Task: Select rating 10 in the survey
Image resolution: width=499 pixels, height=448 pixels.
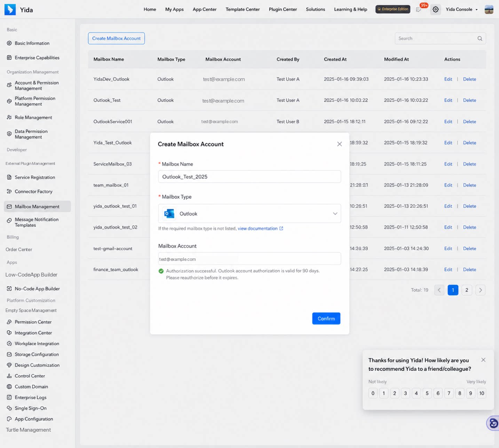Action: pos(482,393)
